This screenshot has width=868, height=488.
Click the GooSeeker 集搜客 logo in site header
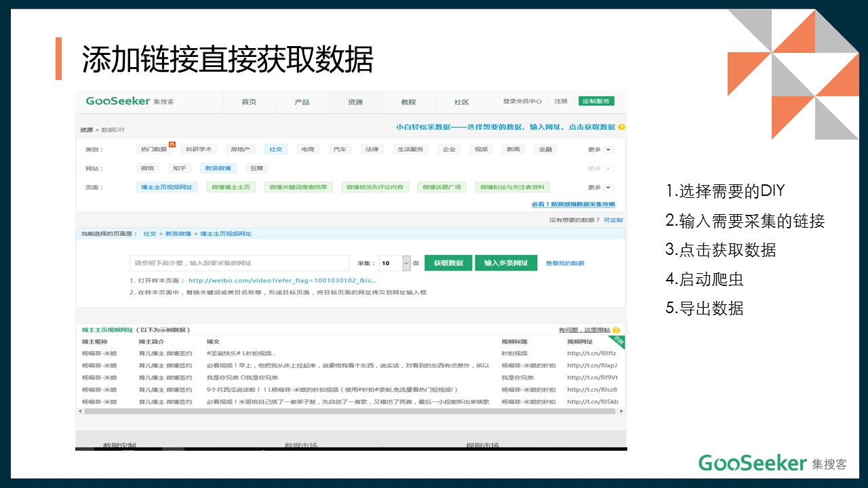tap(130, 101)
